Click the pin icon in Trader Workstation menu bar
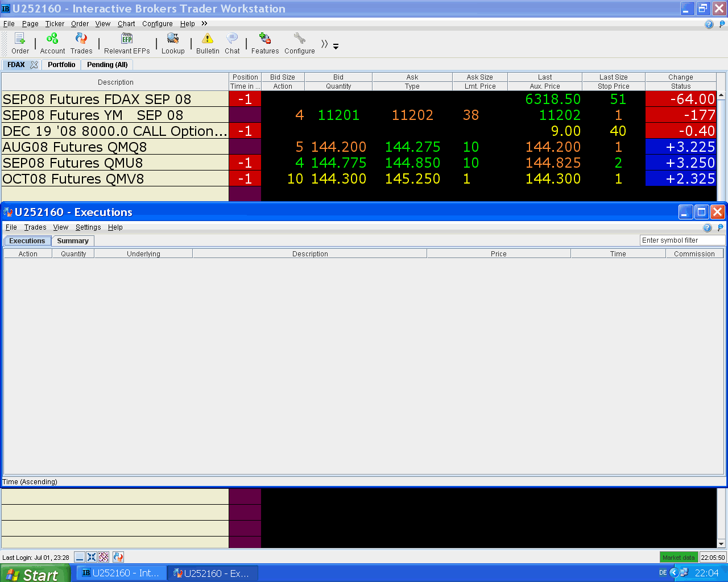The width and height of the screenshot is (728, 582). [722, 24]
